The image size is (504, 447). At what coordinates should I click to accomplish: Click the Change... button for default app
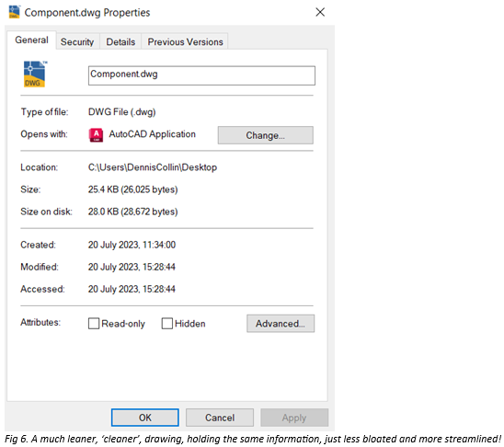[266, 135]
